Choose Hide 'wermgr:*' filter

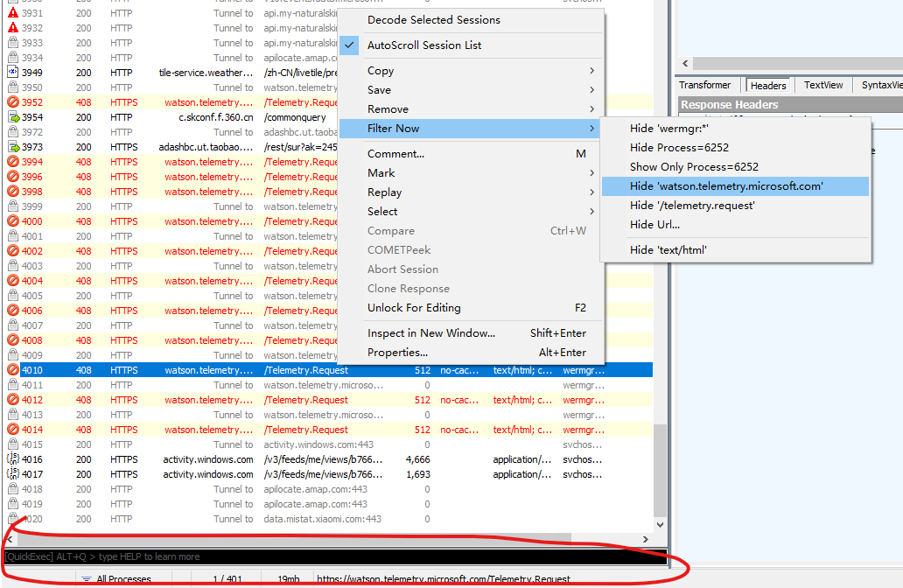[x=735, y=129]
